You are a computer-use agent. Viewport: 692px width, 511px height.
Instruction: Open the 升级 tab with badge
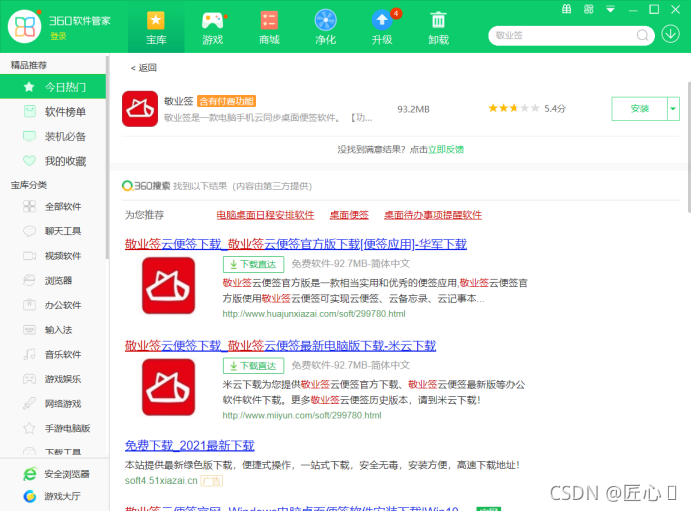(x=382, y=27)
